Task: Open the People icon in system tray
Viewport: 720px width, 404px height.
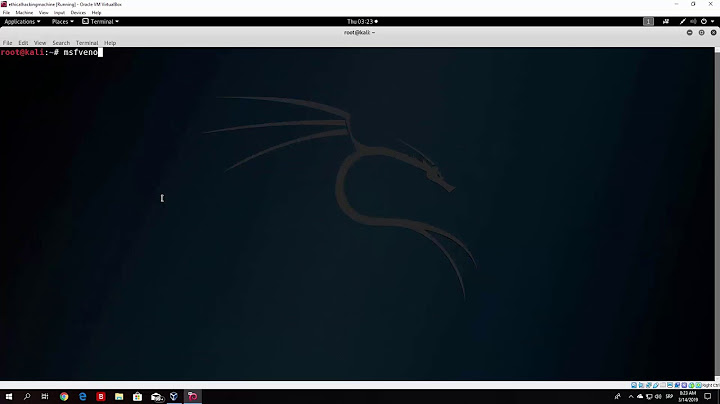Action: pyautogui.click(x=618, y=396)
